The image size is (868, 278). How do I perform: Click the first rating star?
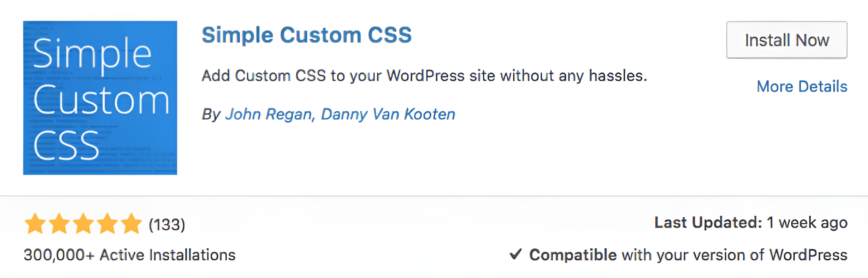36,223
